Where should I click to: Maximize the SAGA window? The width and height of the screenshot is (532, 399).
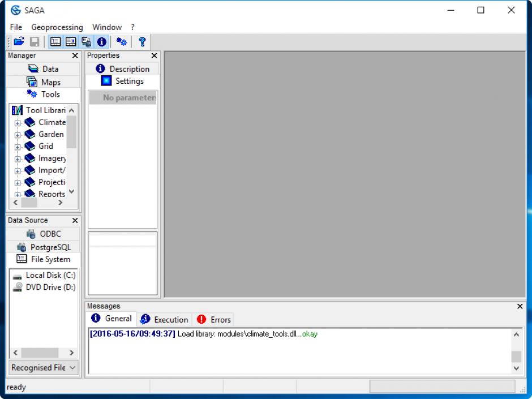pos(480,10)
